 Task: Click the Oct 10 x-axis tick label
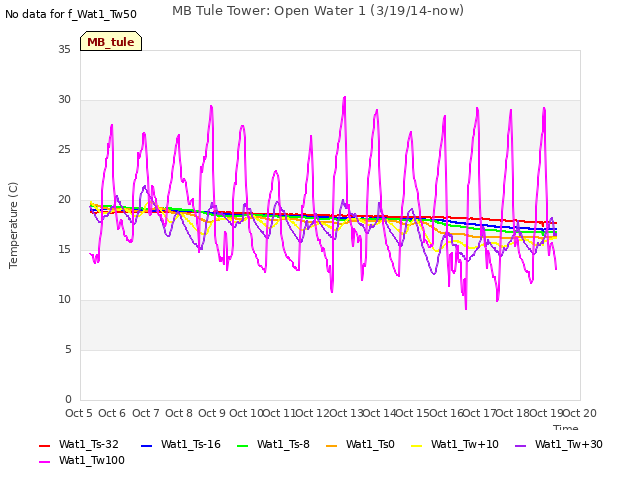point(246,413)
